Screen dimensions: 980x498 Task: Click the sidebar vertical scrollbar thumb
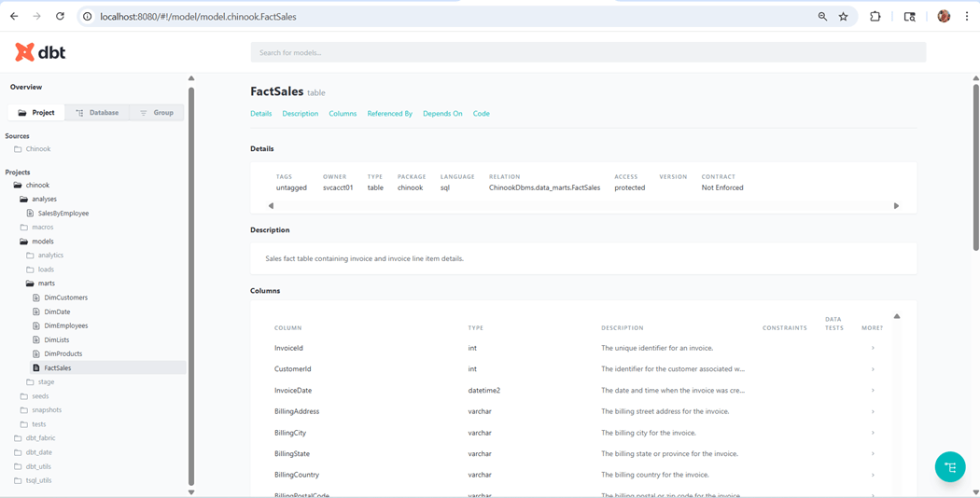tap(191, 286)
